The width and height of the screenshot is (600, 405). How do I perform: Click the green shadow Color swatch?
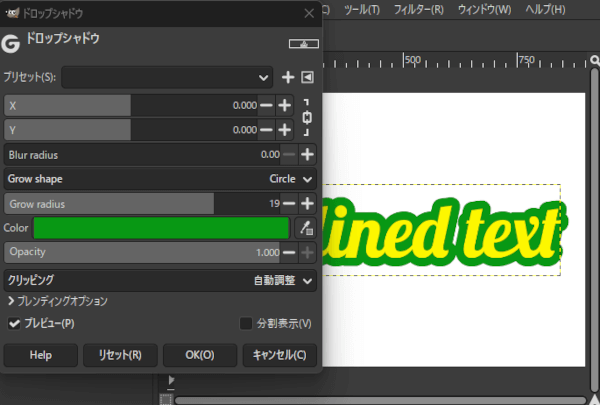pyautogui.click(x=161, y=228)
